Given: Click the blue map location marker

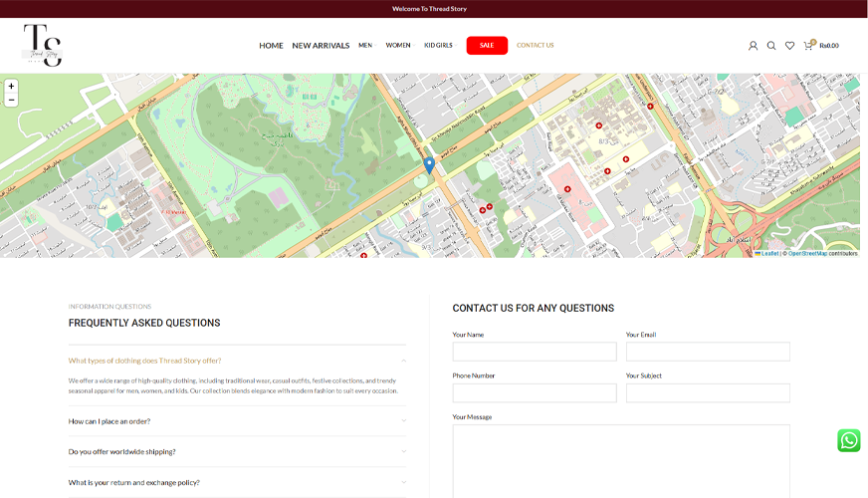Looking at the screenshot, I should tap(429, 164).
